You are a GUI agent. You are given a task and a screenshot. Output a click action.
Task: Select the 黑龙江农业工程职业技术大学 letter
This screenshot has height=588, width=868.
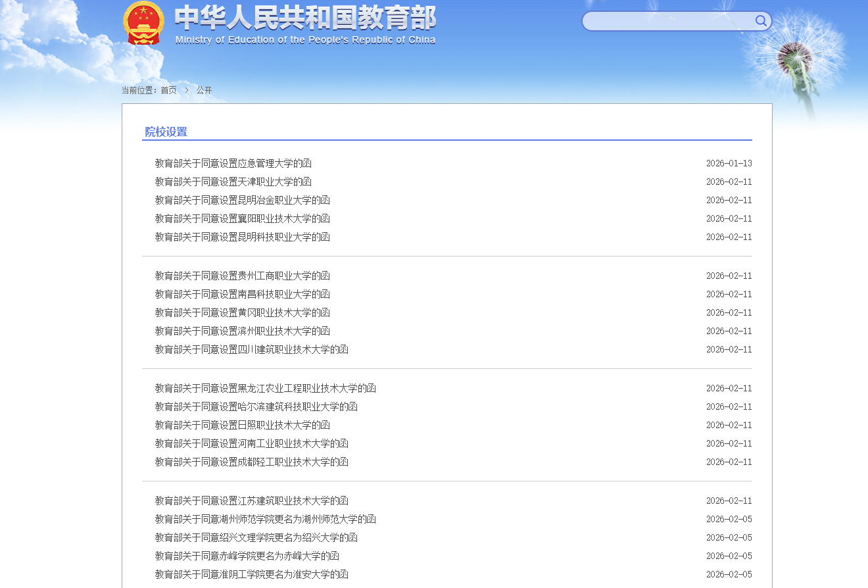(265, 388)
